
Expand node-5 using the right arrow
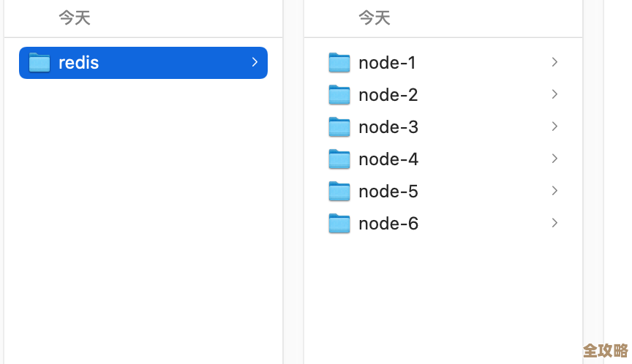pos(554,191)
